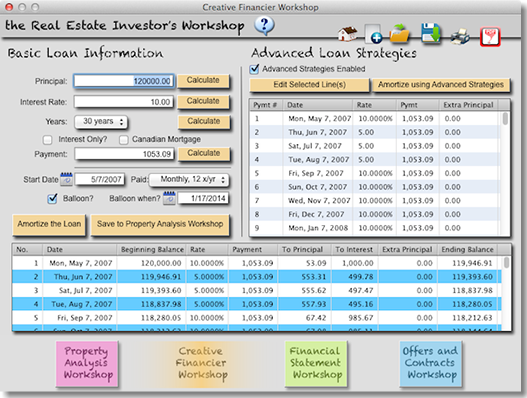Create new document with plus icon

point(373,34)
